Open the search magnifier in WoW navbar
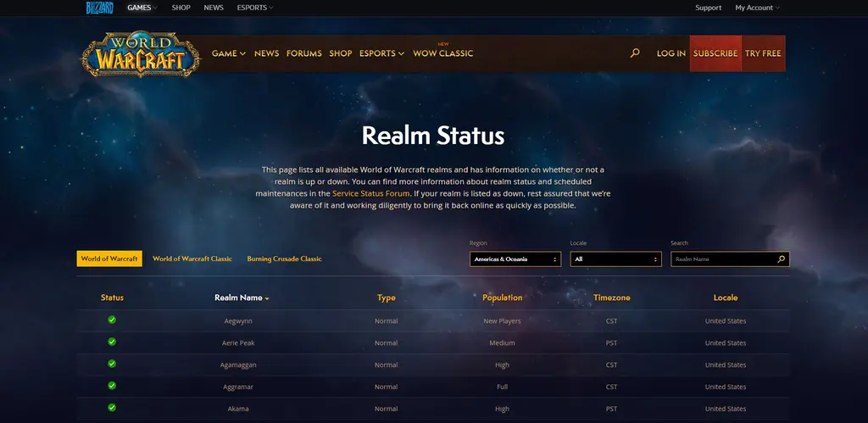868x423 pixels. pyautogui.click(x=635, y=53)
